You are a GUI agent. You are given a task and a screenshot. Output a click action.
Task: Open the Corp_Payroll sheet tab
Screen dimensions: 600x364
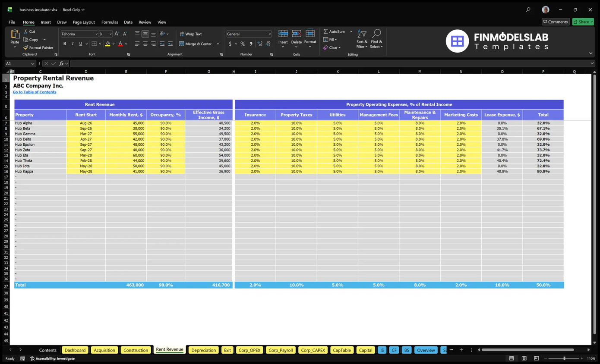click(281, 350)
